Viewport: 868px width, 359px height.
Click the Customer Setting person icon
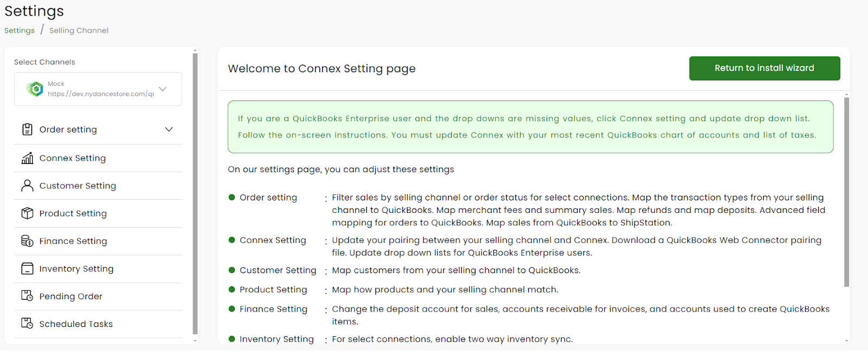[x=27, y=186]
